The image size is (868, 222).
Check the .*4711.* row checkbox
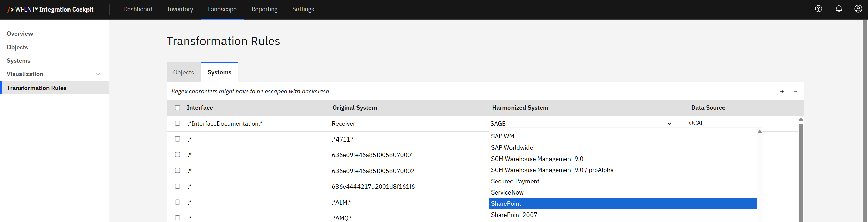point(177,139)
